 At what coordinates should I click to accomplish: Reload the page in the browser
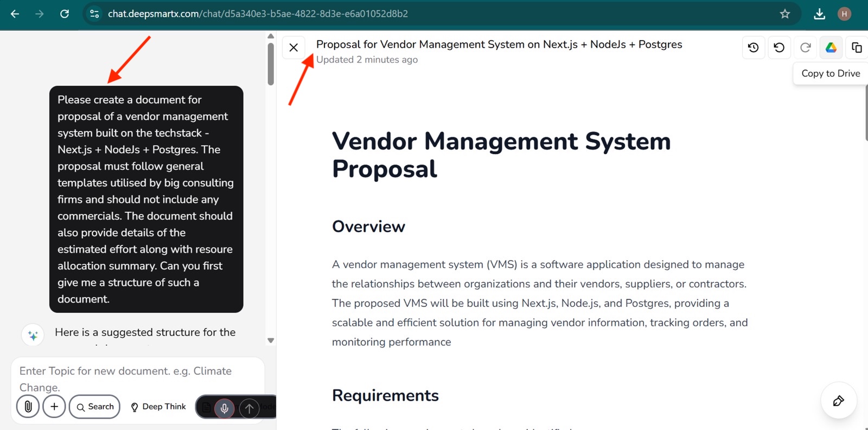click(x=65, y=14)
